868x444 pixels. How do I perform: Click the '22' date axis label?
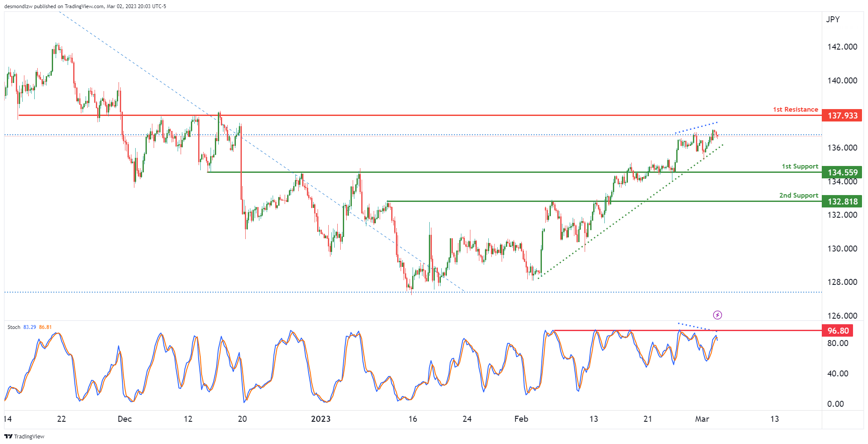pos(62,419)
